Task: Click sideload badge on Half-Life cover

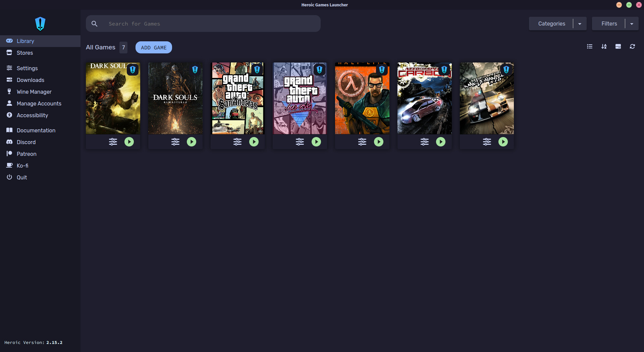Action: pos(382,70)
